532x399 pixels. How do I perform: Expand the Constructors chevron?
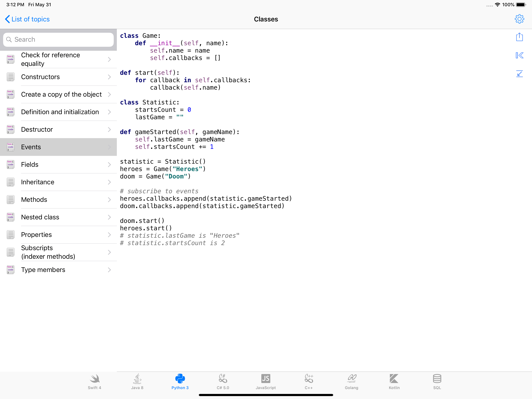pyautogui.click(x=109, y=77)
